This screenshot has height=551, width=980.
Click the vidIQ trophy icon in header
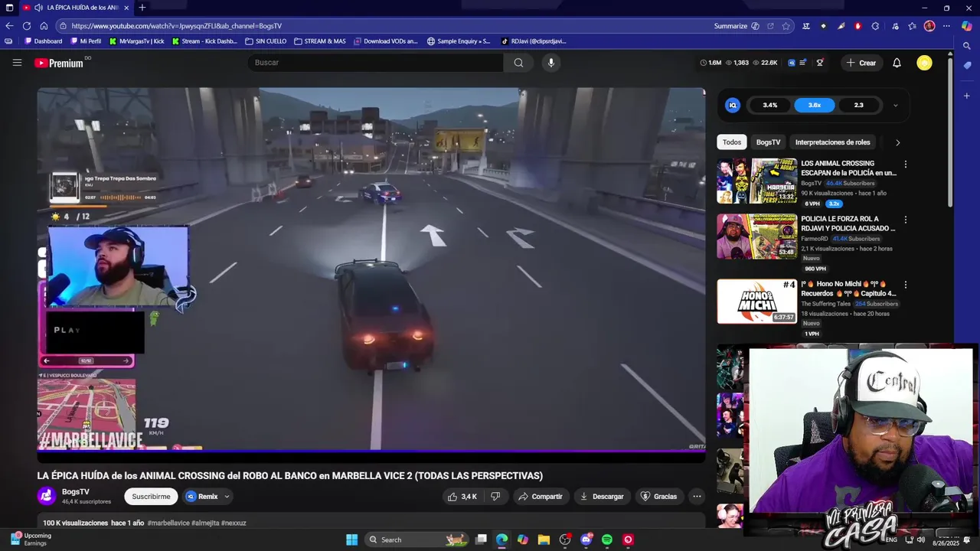pyautogui.click(x=820, y=63)
